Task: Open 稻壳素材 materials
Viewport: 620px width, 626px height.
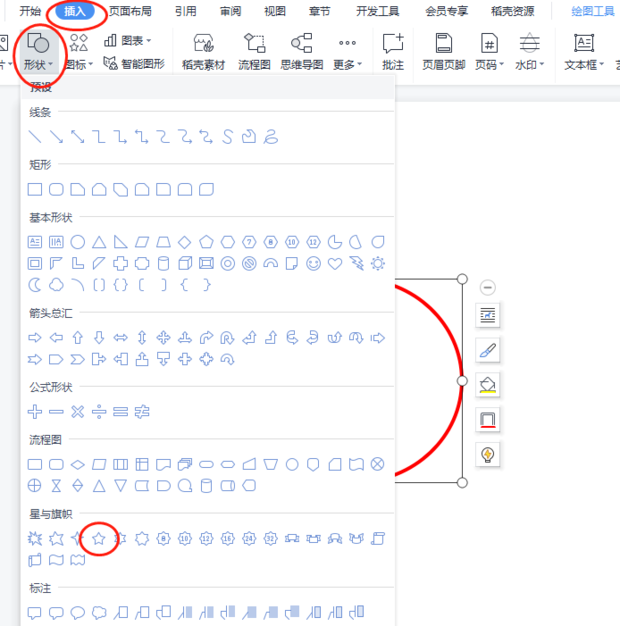Action: point(204,52)
